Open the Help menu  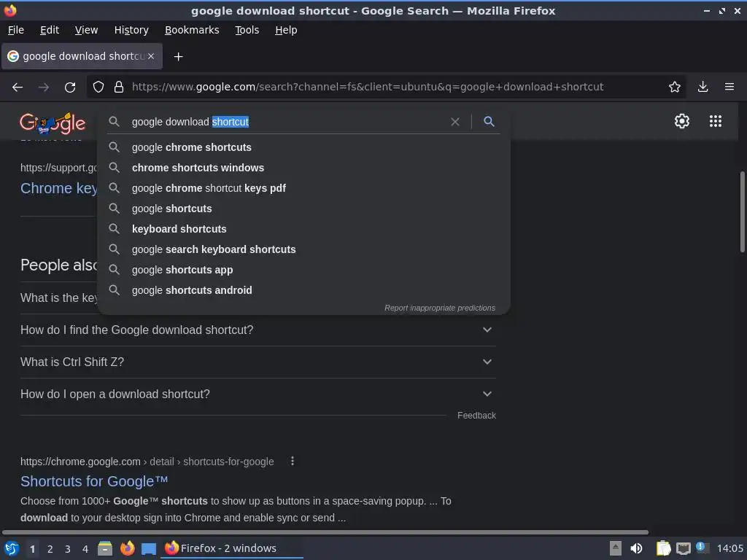pos(286,30)
